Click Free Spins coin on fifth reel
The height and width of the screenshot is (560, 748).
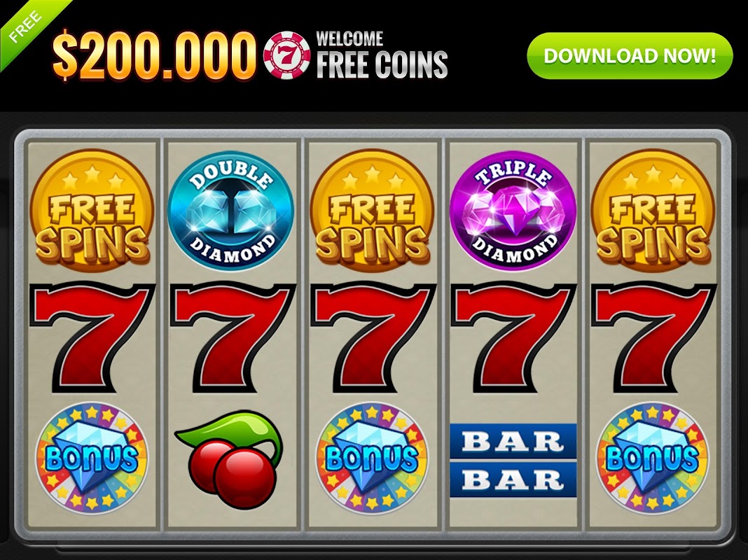tap(653, 210)
